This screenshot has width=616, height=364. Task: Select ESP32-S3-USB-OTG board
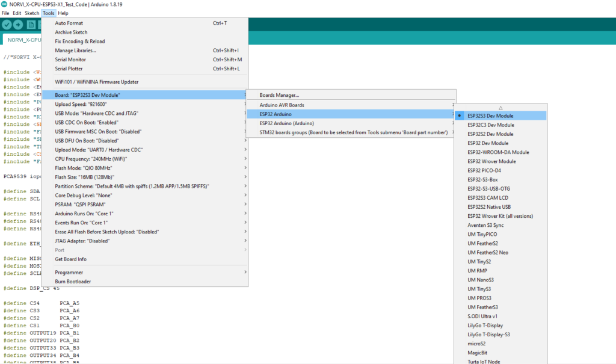point(500,189)
